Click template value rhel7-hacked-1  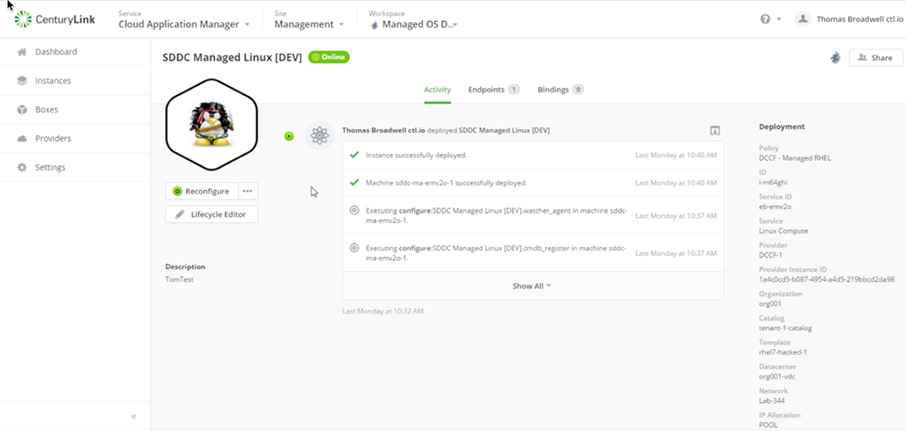tap(783, 352)
